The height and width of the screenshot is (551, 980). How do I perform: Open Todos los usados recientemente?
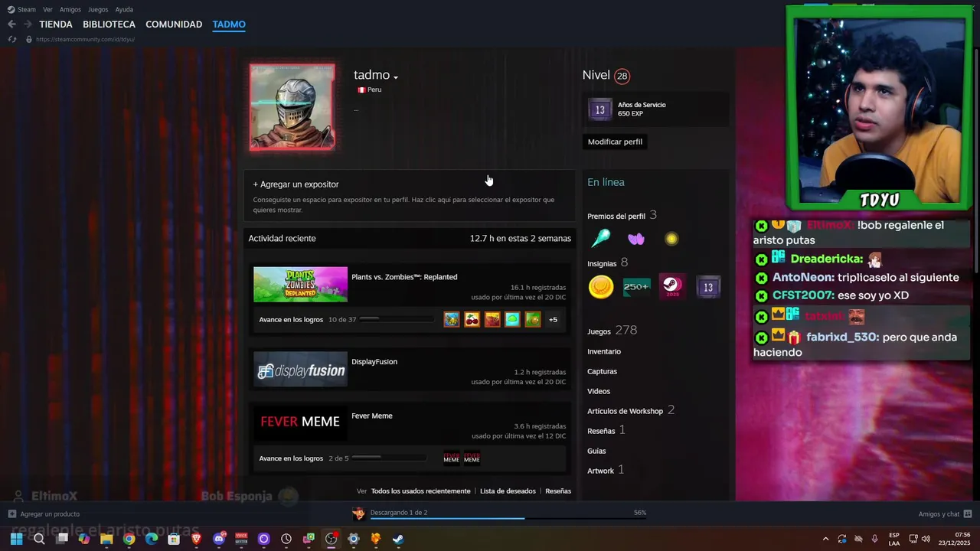420,491
